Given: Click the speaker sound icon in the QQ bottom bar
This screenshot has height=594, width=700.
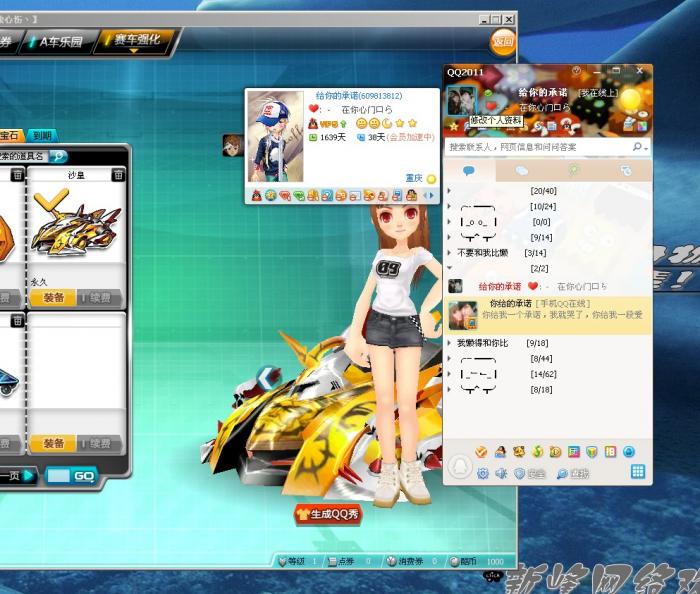Looking at the screenshot, I should tap(501, 474).
